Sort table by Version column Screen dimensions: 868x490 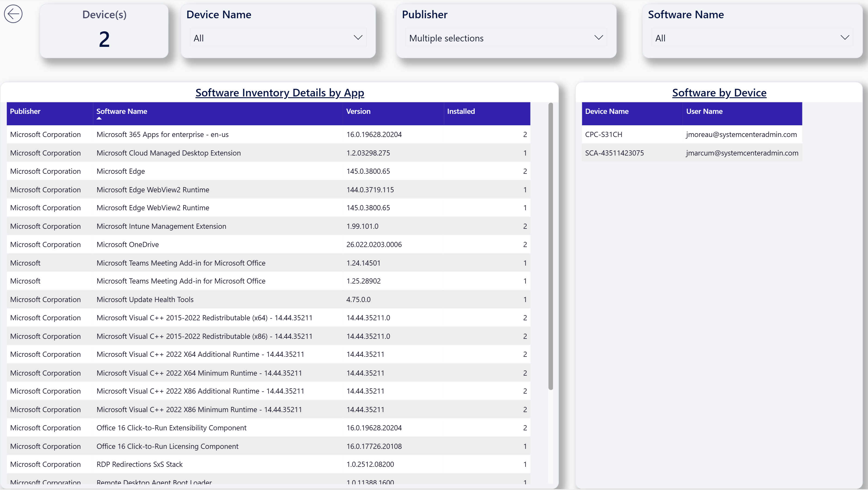tap(358, 111)
